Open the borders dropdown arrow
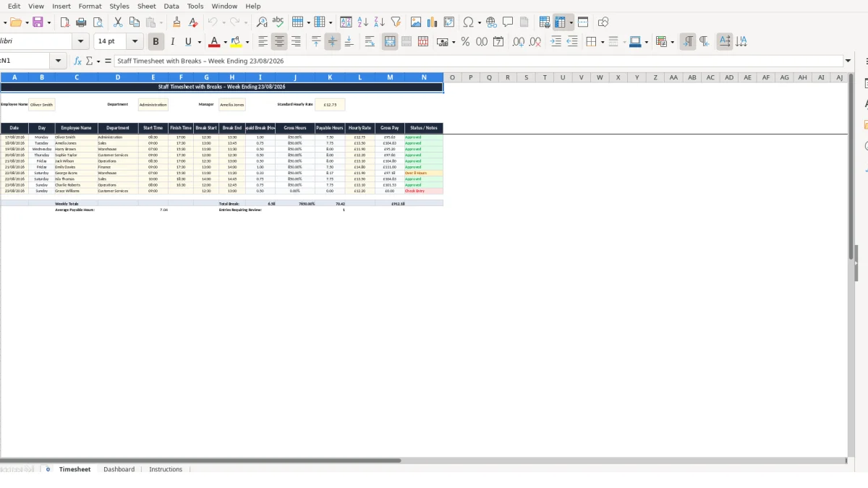Viewport: 868px width, 488px height. coord(602,42)
